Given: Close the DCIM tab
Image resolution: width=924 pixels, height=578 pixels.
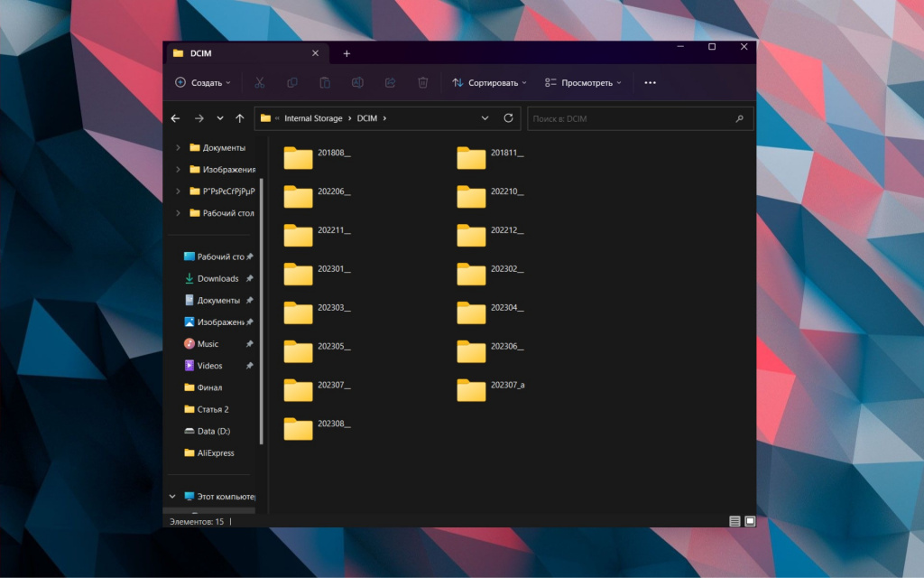Looking at the screenshot, I should [315, 53].
